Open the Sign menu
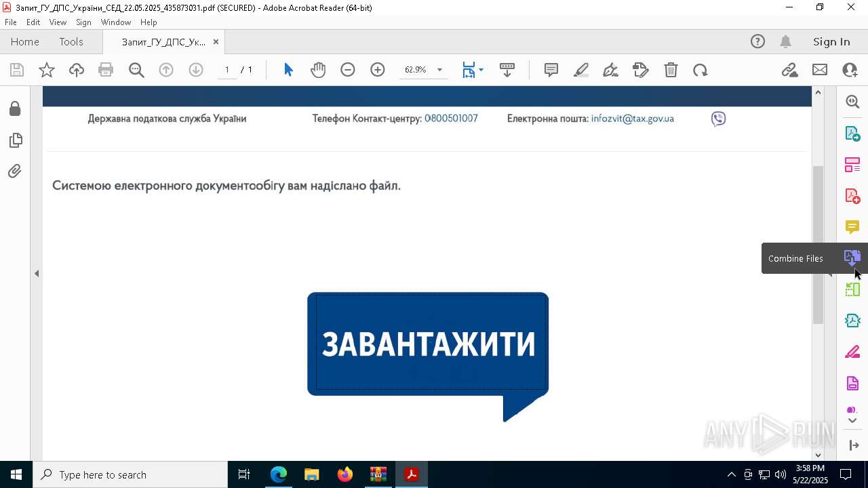Image resolution: width=868 pixels, height=488 pixels. click(83, 22)
